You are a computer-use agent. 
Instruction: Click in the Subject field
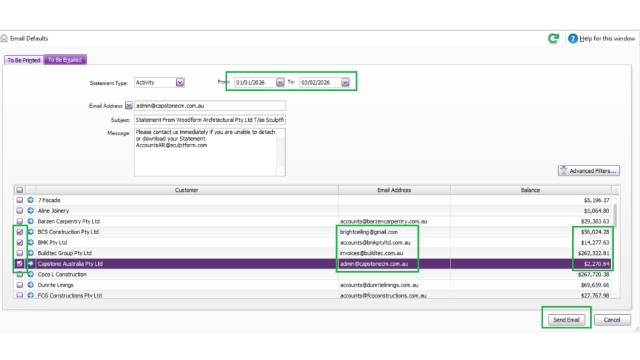[x=210, y=120]
